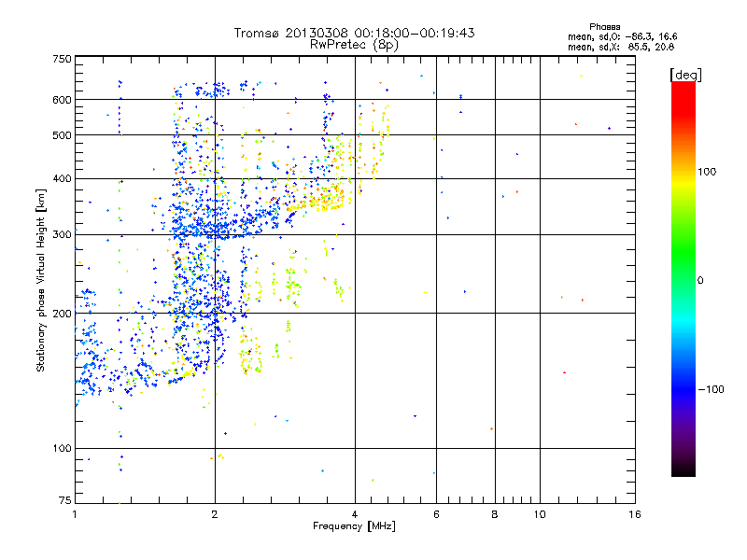The height and width of the screenshot is (560, 747).
Task: Click the '100' y-axis tick label
Action: click(62, 448)
